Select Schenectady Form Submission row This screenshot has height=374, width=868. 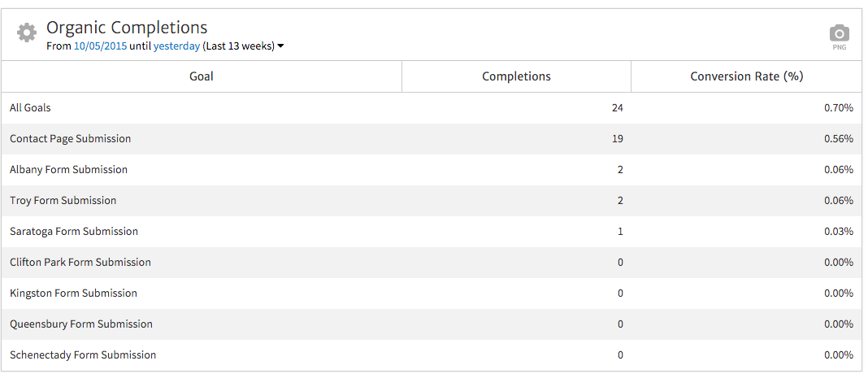tap(83, 354)
